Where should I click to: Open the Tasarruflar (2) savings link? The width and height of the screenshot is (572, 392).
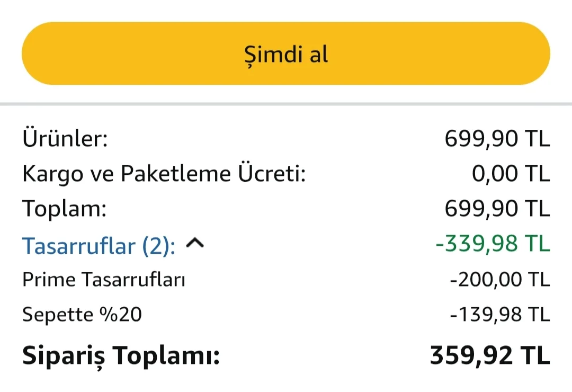[99, 245]
